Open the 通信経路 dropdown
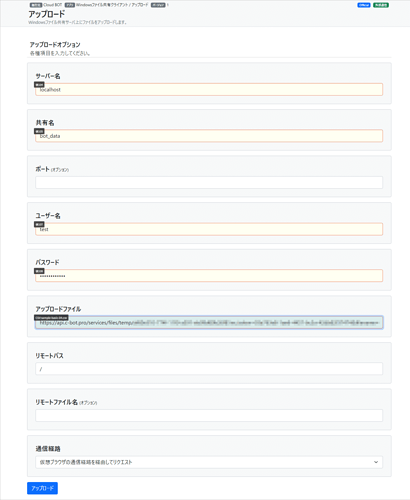410x500 pixels. 209,462
